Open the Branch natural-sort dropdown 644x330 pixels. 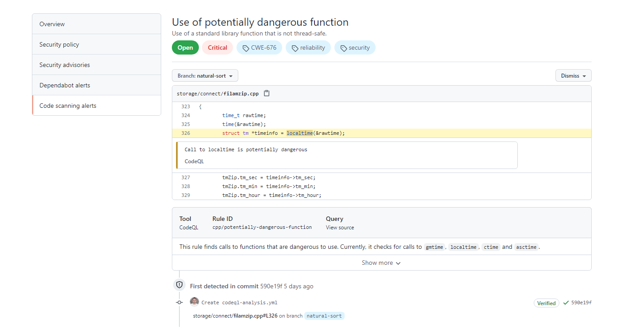[205, 76]
